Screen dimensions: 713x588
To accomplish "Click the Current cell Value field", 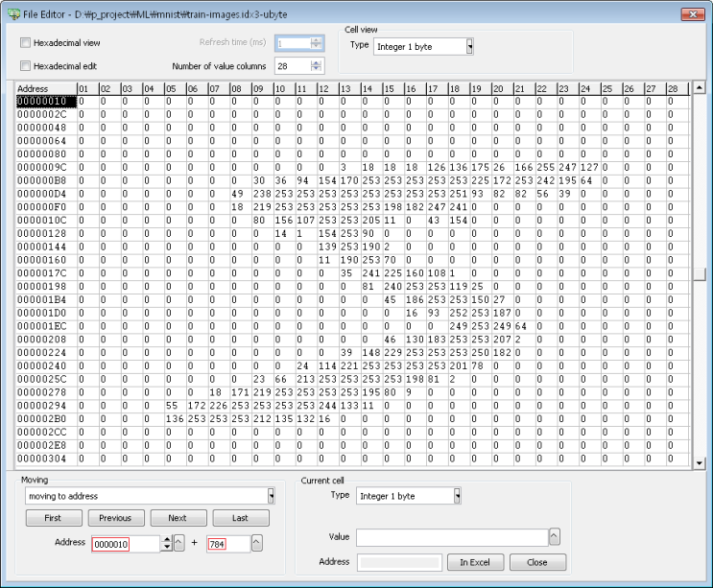I will point(452,537).
